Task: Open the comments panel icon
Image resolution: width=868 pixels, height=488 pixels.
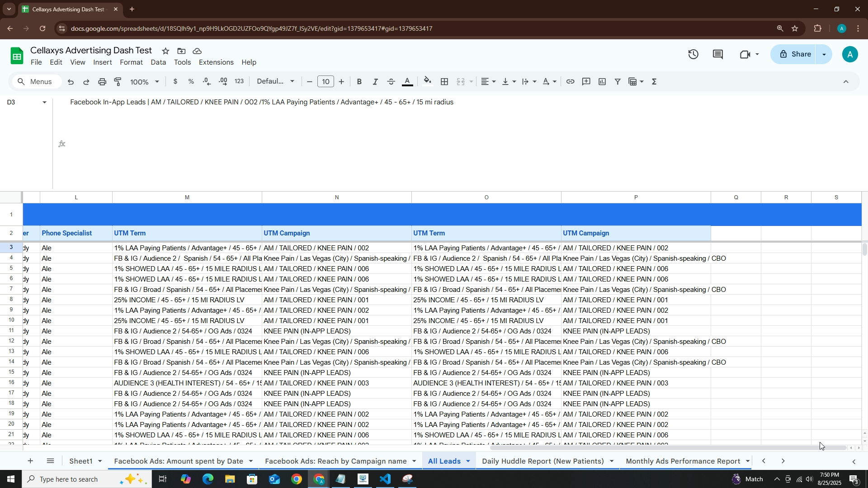Action: pyautogui.click(x=717, y=55)
